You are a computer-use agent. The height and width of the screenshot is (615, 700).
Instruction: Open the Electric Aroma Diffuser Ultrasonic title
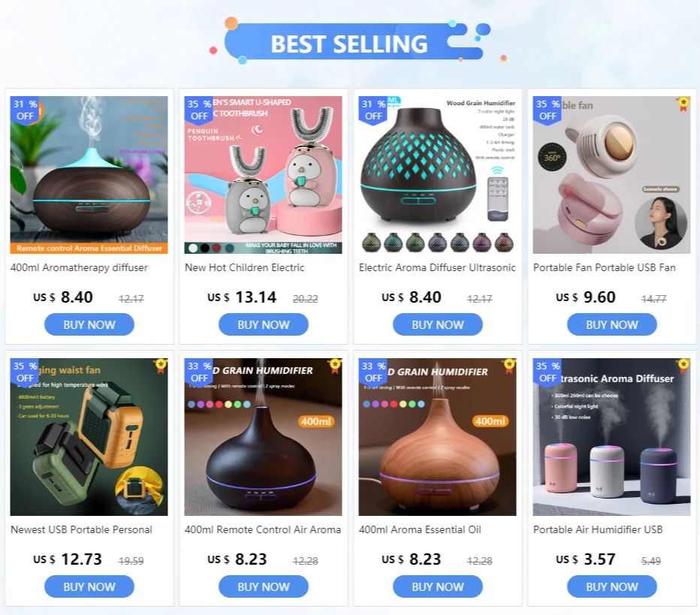437,268
